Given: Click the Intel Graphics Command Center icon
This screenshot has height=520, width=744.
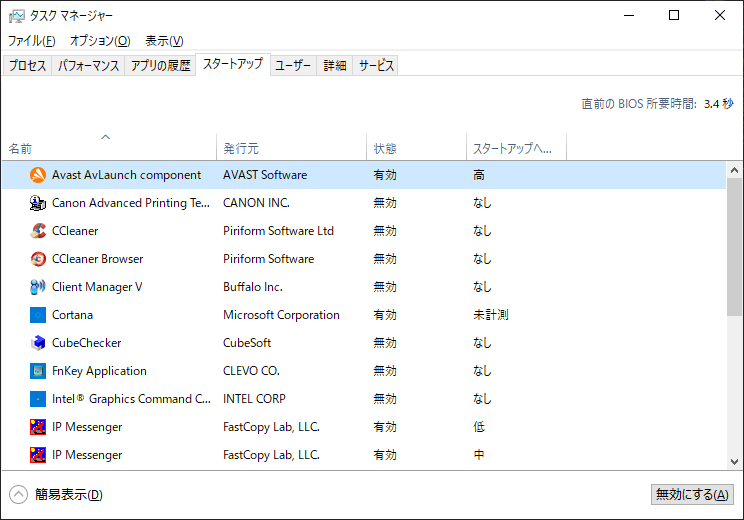Looking at the screenshot, I should pos(38,399).
